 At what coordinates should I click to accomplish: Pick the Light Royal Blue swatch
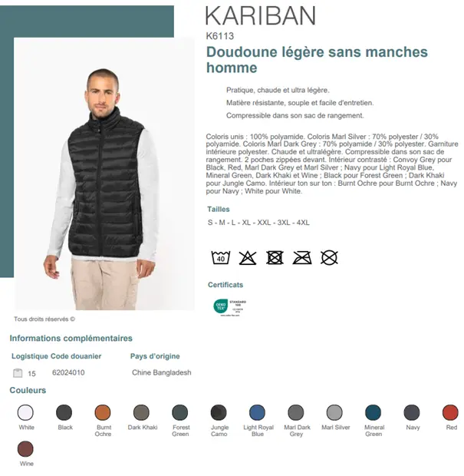pyautogui.click(x=257, y=412)
